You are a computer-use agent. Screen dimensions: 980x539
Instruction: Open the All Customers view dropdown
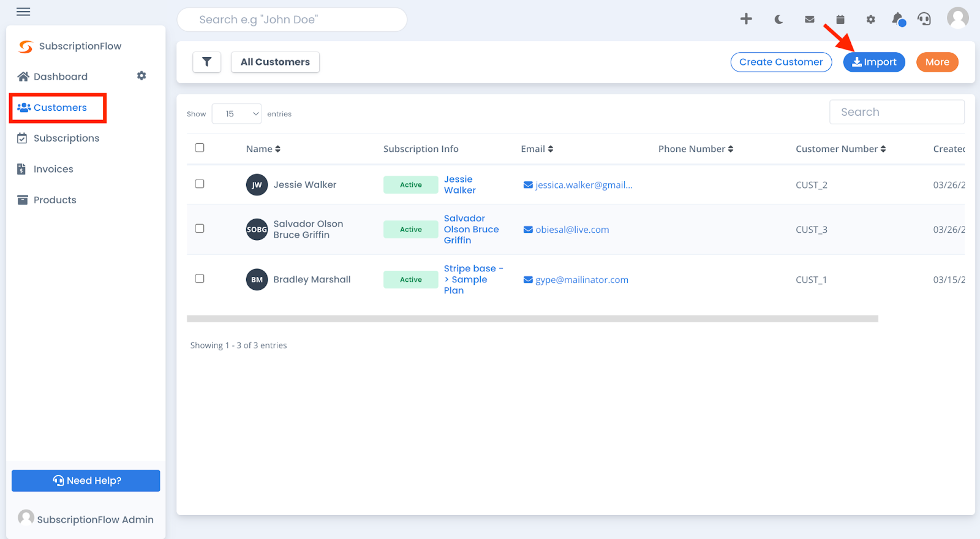275,62
